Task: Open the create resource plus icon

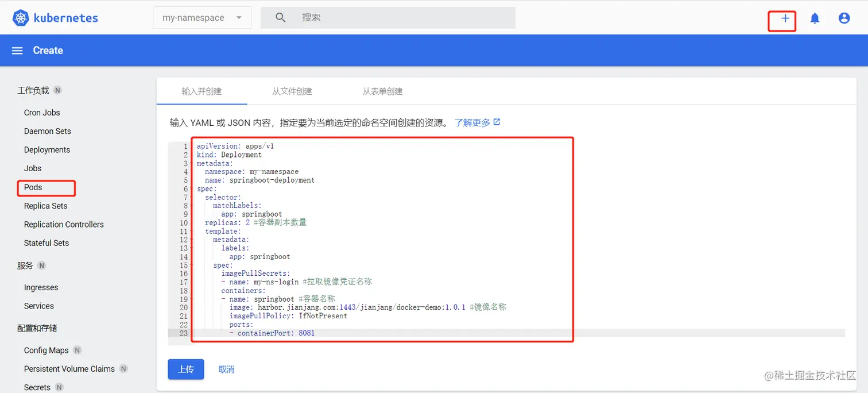Action: coord(785,18)
